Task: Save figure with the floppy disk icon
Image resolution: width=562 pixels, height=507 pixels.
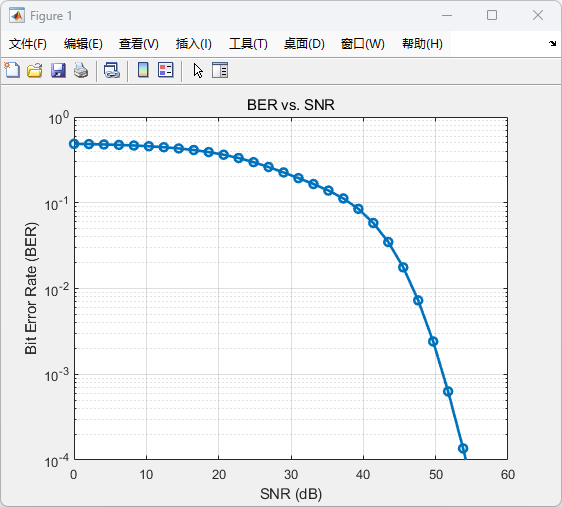Action: [58, 70]
